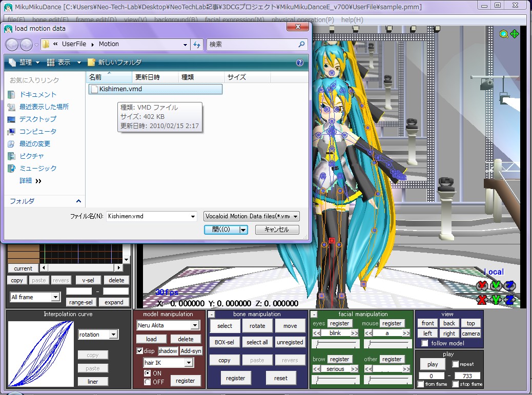Click the bone manipulation rotate button
532x395 pixels.
257,326
